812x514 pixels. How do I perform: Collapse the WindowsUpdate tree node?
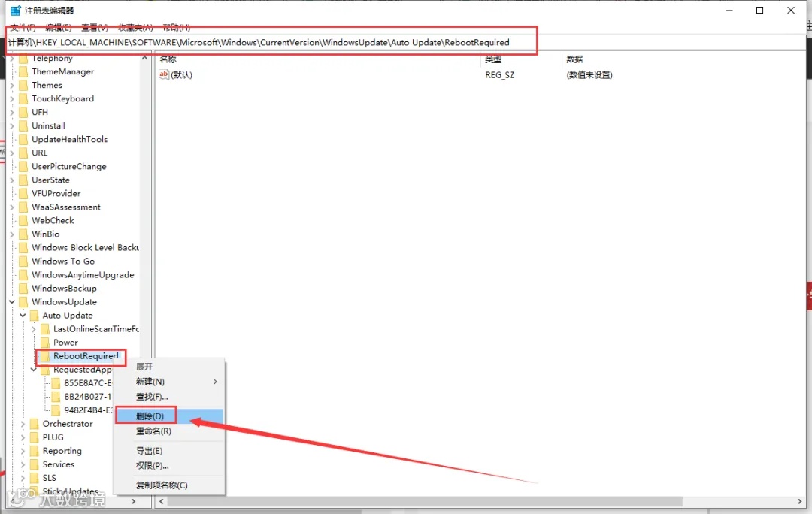[12, 302]
